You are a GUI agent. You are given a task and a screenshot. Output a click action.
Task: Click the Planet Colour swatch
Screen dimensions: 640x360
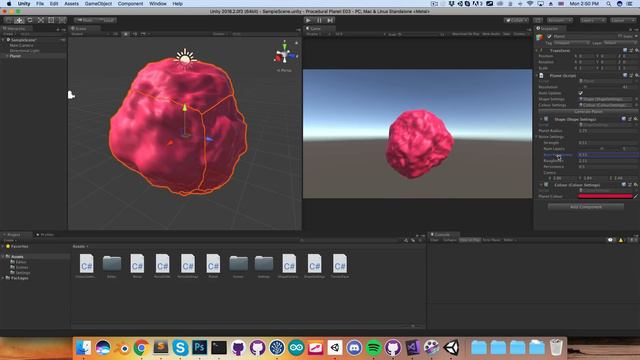click(605, 196)
